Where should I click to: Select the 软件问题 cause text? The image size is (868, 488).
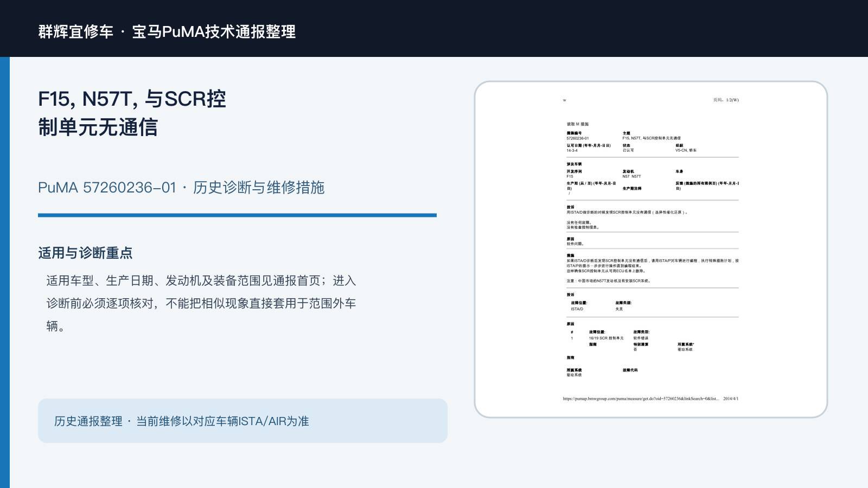pyautogui.click(x=575, y=244)
